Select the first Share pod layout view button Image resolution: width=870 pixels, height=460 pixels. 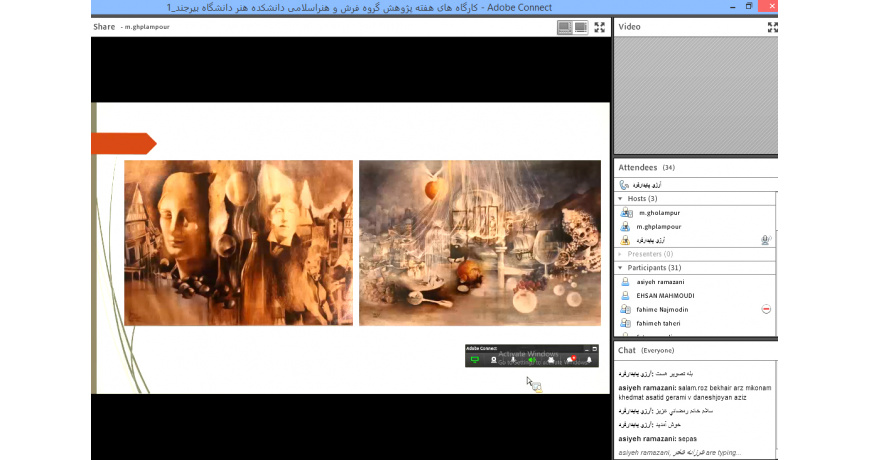[565, 27]
